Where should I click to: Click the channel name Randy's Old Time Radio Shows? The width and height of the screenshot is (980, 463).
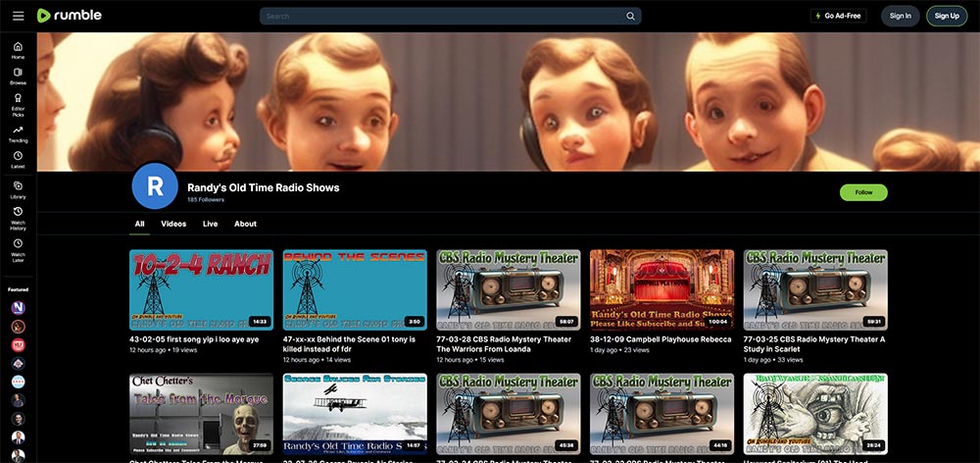[263, 187]
